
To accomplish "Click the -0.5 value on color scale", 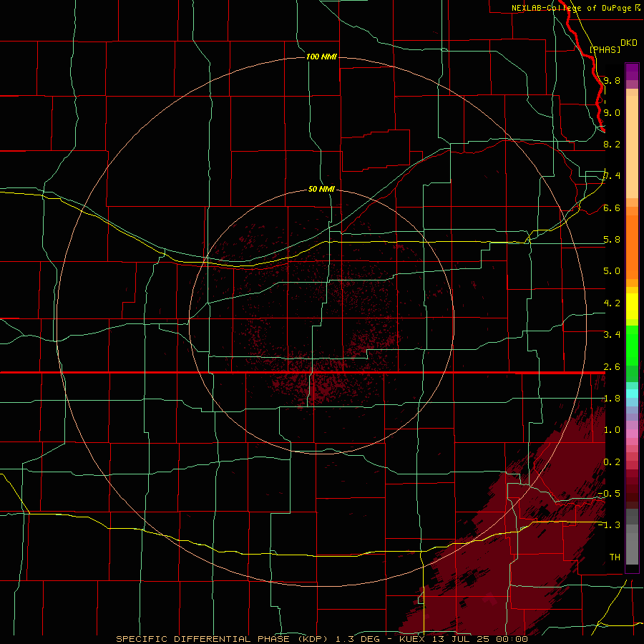I will [609, 494].
